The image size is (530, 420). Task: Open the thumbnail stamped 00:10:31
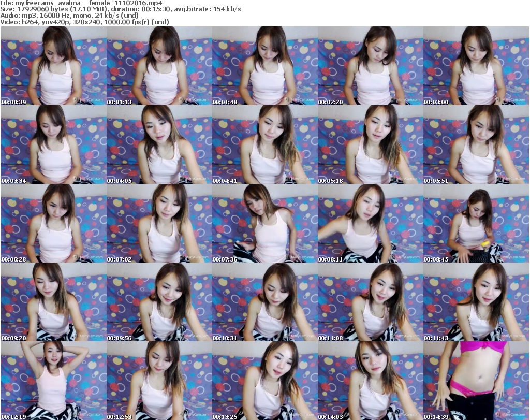[264, 302]
